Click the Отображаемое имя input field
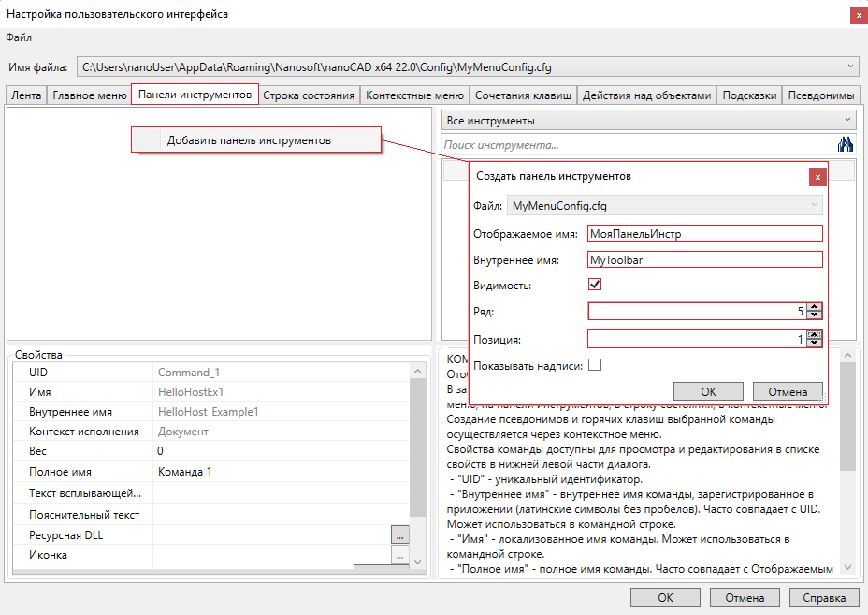The image size is (868, 615). tap(703, 234)
